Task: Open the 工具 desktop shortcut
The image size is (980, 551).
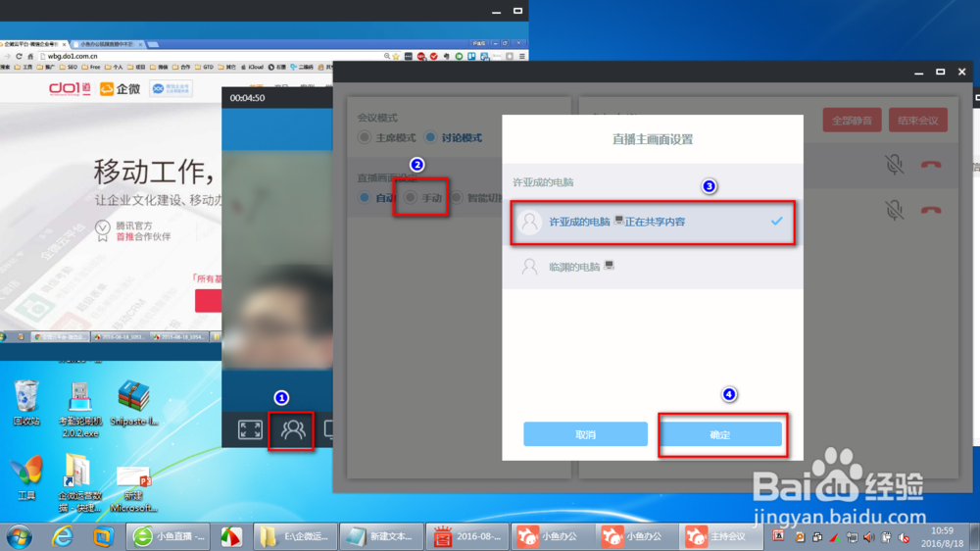Action: pyautogui.click(x=26, y=478)
